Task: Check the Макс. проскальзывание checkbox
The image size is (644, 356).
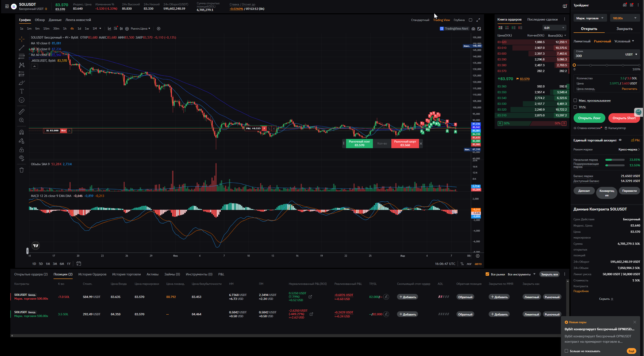Action: click(x=575, y=100)
